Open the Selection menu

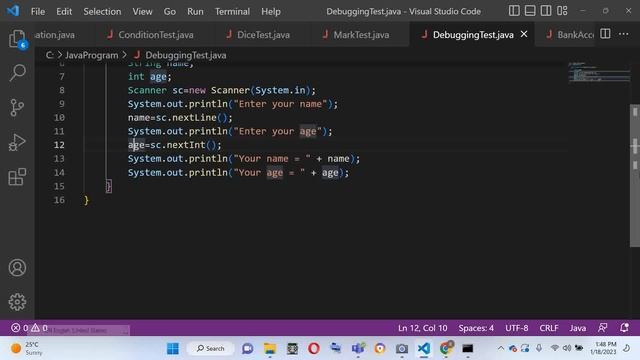102,11
